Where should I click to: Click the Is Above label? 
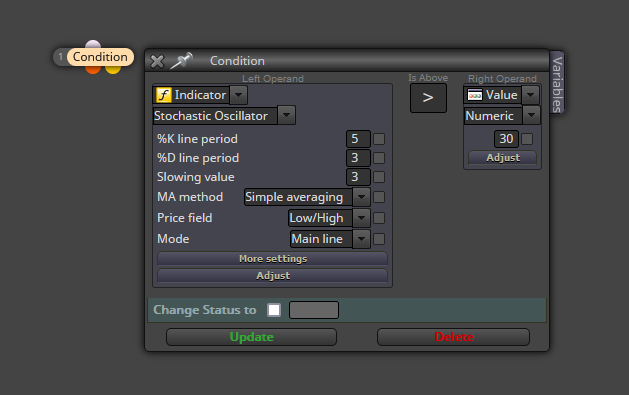[428, 78]
